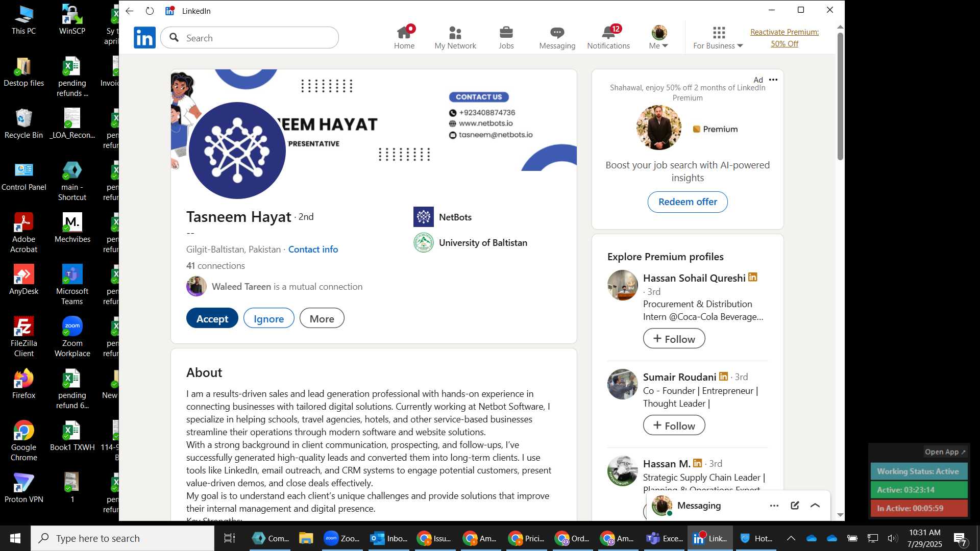Viewport: 980px width, 551px height.
Task: Open Hassan Sohail Qureshi's profile
Action: coord(694,278)
